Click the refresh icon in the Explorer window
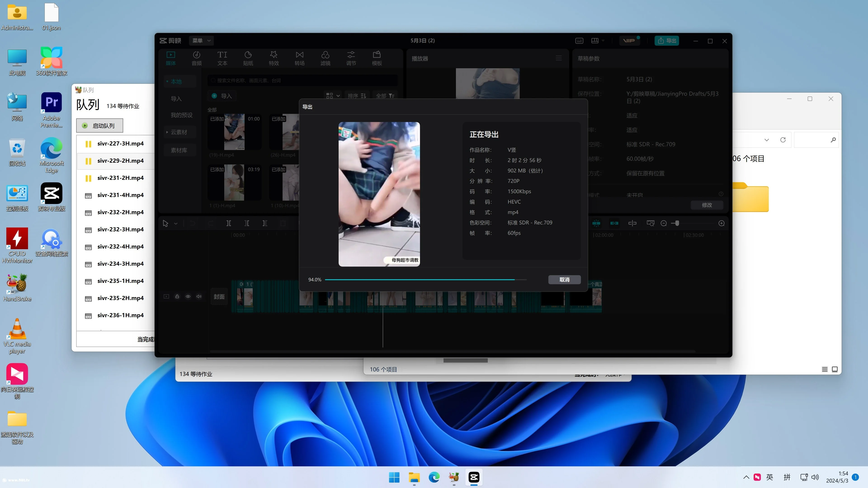Image resolution: width=868 pixels, height=488 pixels. [x=783, y=140]
